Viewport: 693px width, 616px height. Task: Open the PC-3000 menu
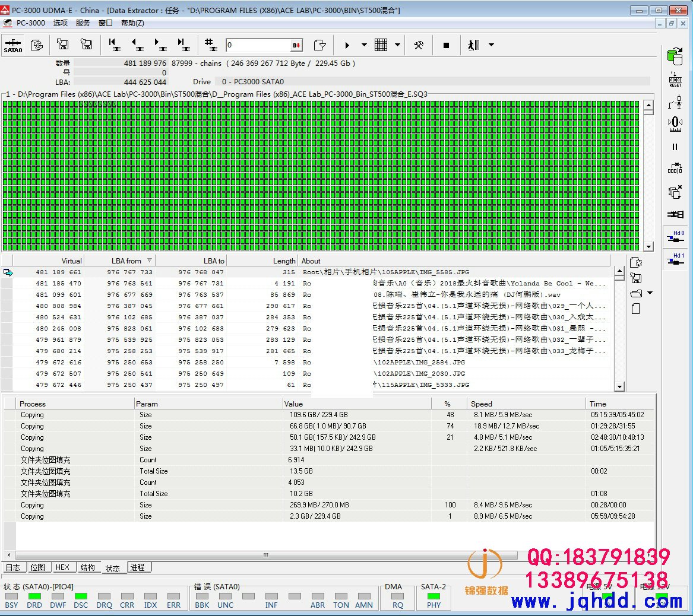(30, 23)
